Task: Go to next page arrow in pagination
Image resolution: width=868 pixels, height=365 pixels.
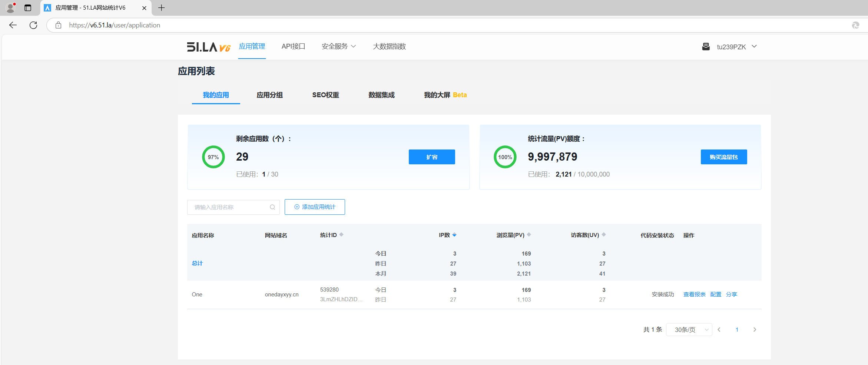Action: [x=755, y=329]
